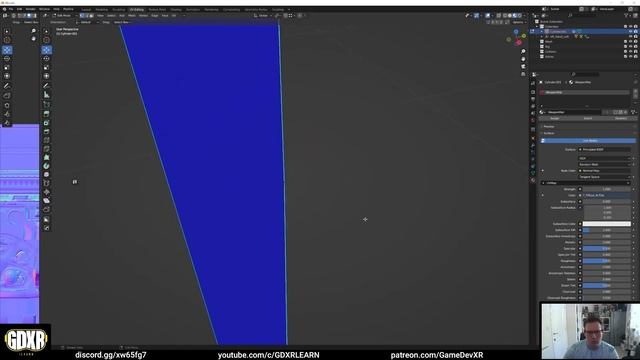Select the Annotate tool in 3D viewport

click(x=47, y=86)
